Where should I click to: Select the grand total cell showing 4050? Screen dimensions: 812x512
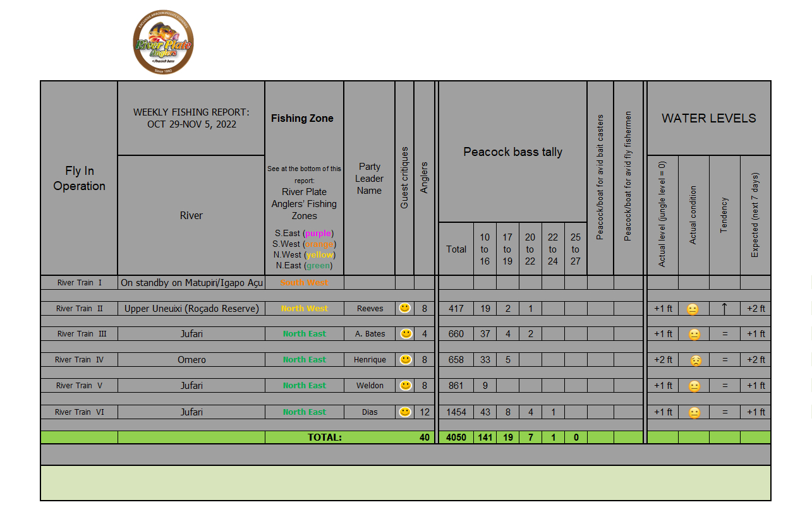(x=456, y=437)
